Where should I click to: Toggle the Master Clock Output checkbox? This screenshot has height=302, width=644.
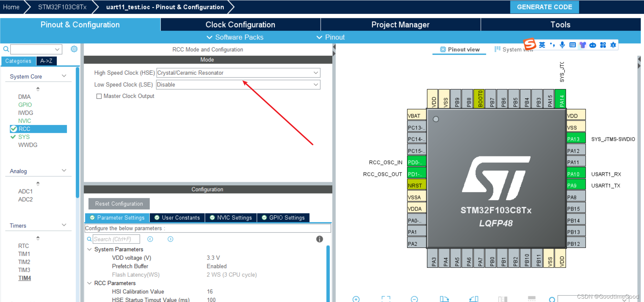tap(99, 96)
